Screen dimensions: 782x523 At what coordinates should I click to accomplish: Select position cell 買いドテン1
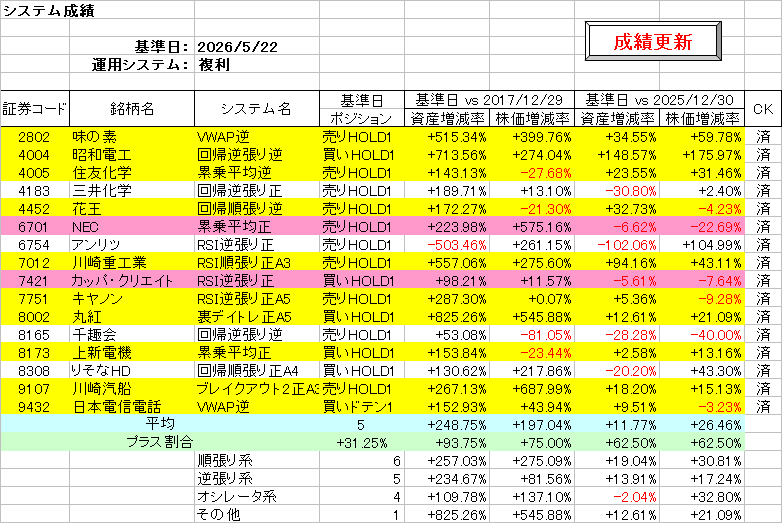(362, 406)
